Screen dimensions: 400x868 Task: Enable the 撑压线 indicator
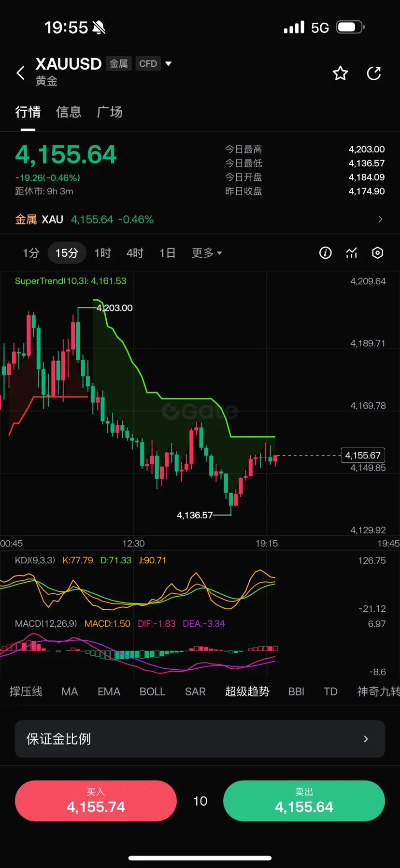(26, 691)
